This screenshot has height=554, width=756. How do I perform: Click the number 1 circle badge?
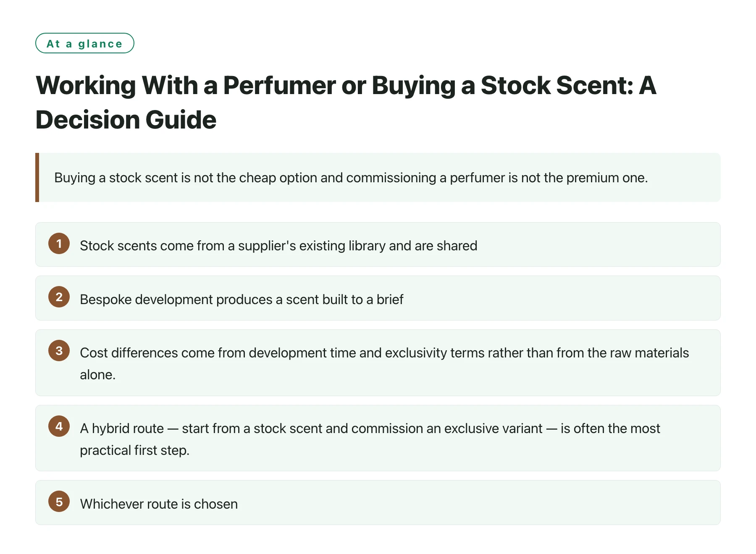(59, 244)
